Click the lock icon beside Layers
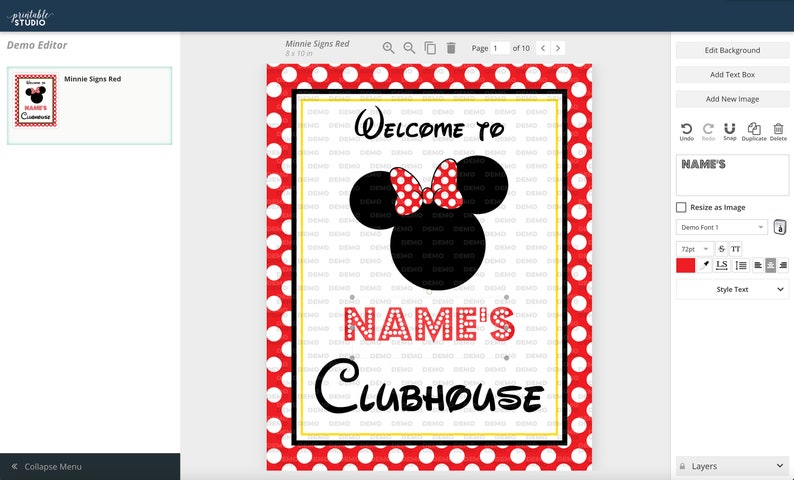 click(x=682, y=466)
